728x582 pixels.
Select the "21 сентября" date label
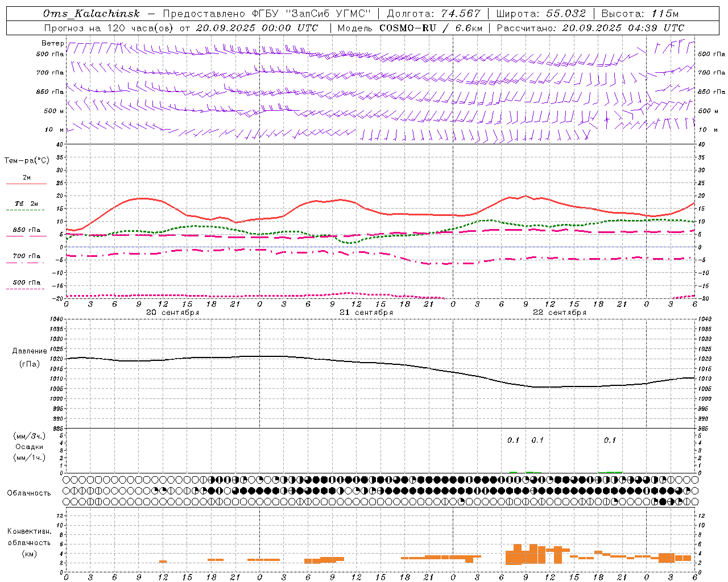(366, 313)
